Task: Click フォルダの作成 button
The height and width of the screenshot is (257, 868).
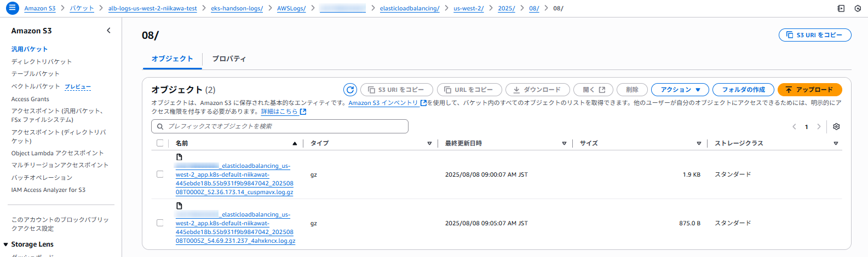Action: pyautogui.click(x=743, y=90)
